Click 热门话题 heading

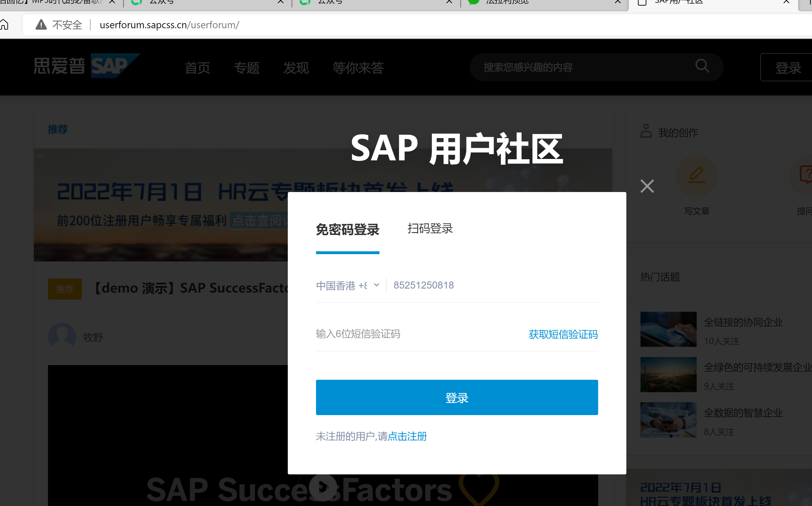point(660,277)
